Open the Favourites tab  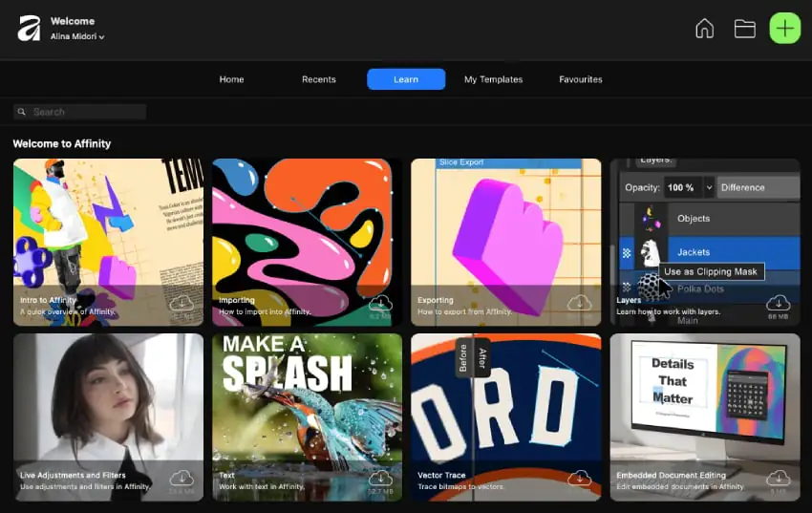(581, 79)
